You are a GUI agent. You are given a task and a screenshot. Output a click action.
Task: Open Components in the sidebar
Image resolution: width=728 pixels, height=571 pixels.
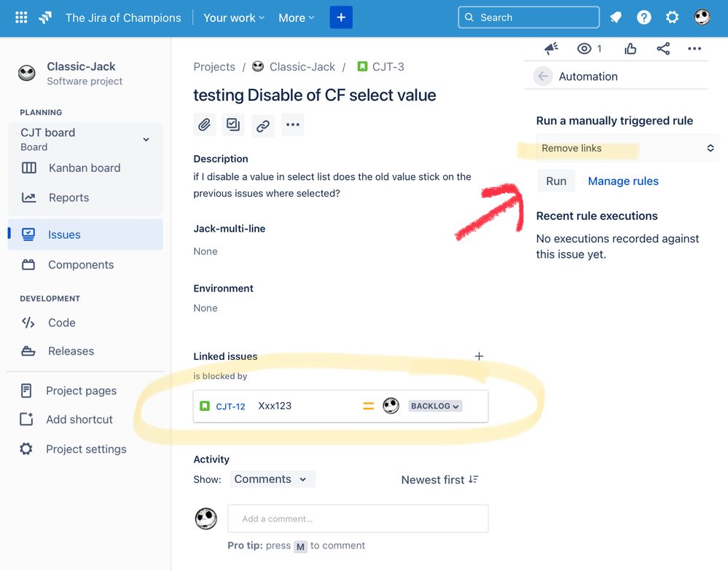click(x=81, y=265)
